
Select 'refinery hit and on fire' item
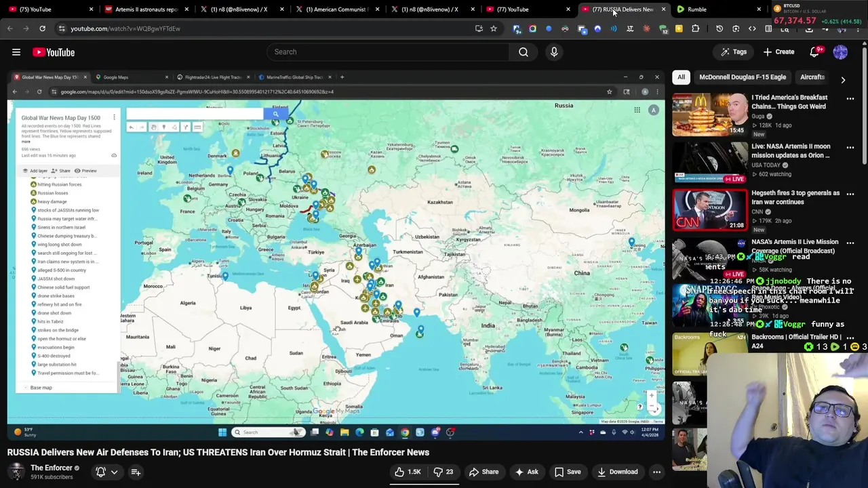click(60, 304)
